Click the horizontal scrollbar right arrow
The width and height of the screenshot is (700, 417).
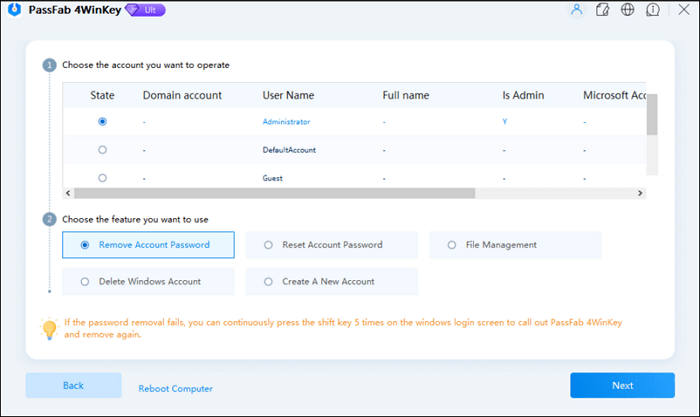click(641, 193)
